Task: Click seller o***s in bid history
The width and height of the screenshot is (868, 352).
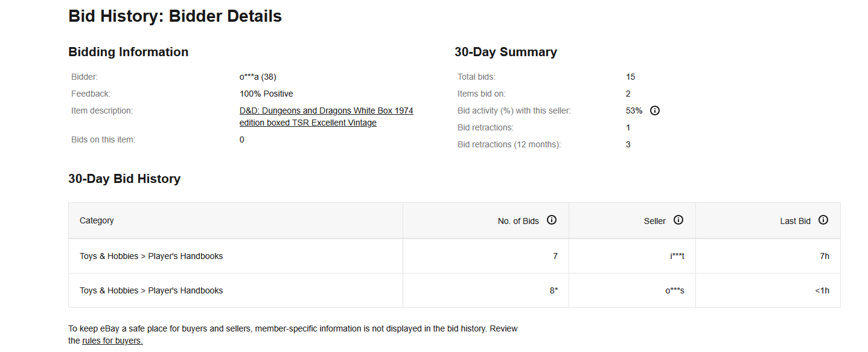Action: (675, 290)
